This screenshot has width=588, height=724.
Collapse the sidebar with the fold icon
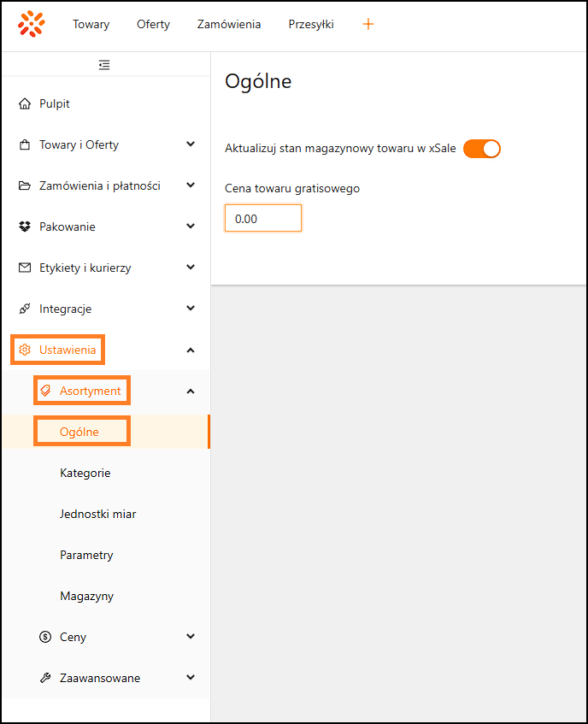[104, 64]
